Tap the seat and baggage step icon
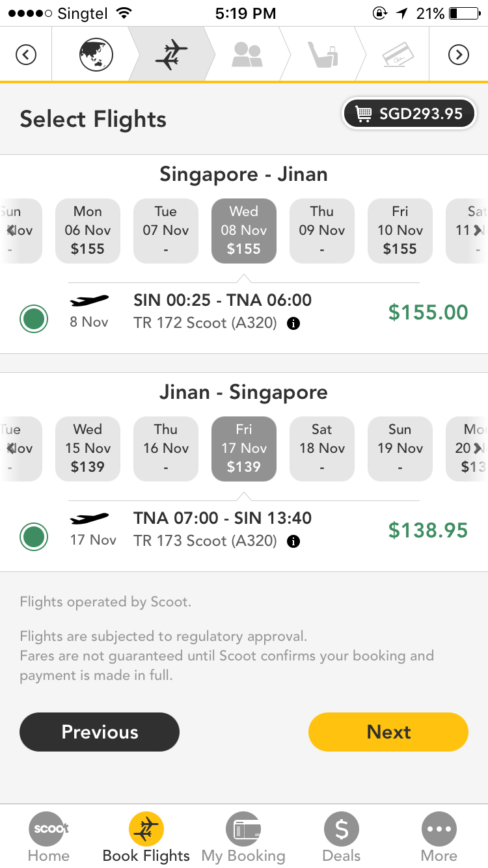The width and height of the screenshot is (488, 868). (x=323, y=55)
